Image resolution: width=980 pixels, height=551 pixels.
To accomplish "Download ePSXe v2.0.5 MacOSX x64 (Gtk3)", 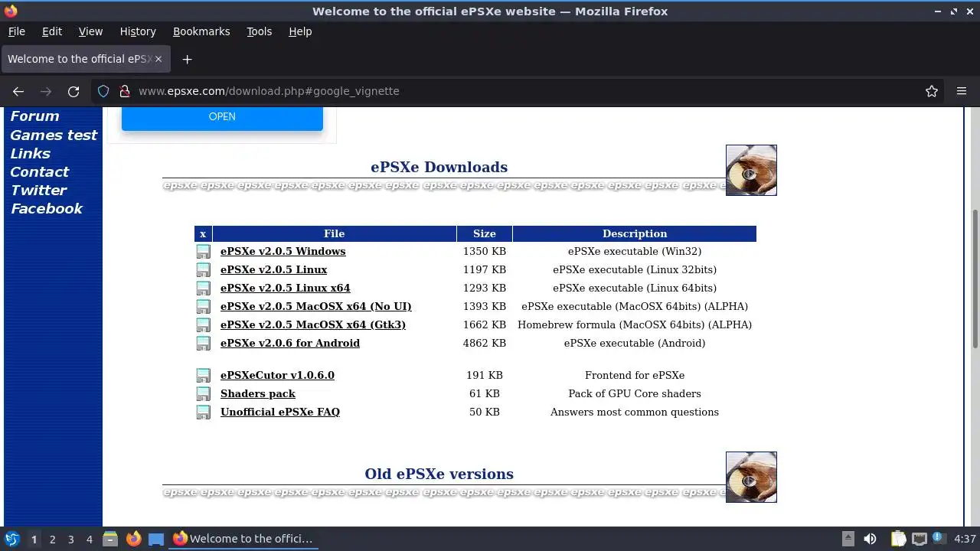I will pyautogui.click(x=312, y=324).
